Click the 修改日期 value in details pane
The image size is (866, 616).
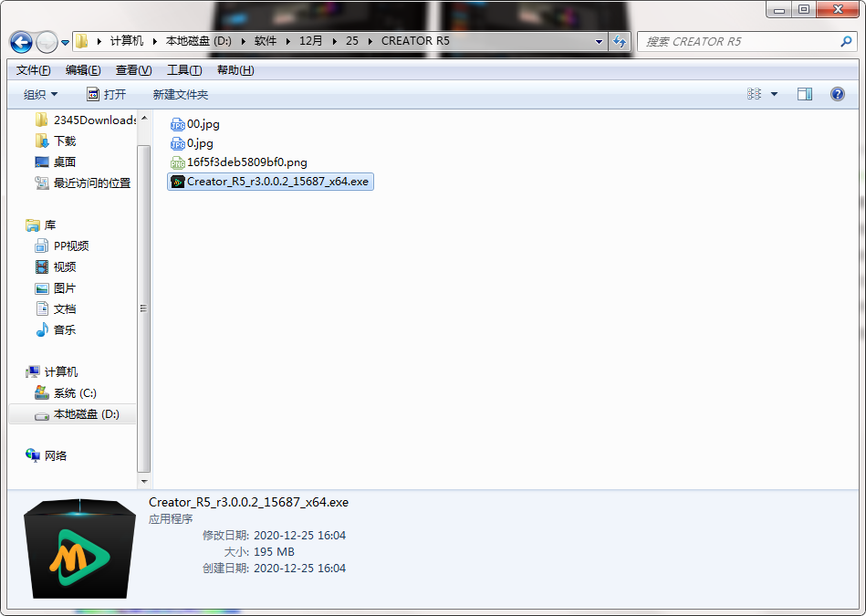pyautogui.click(x=299, y=536)
